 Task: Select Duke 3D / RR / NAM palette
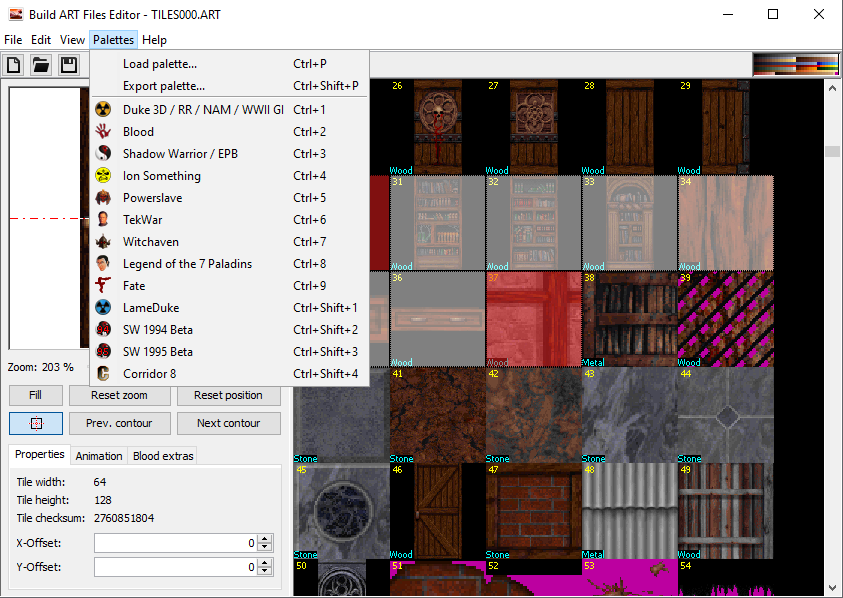click(230, 110)
